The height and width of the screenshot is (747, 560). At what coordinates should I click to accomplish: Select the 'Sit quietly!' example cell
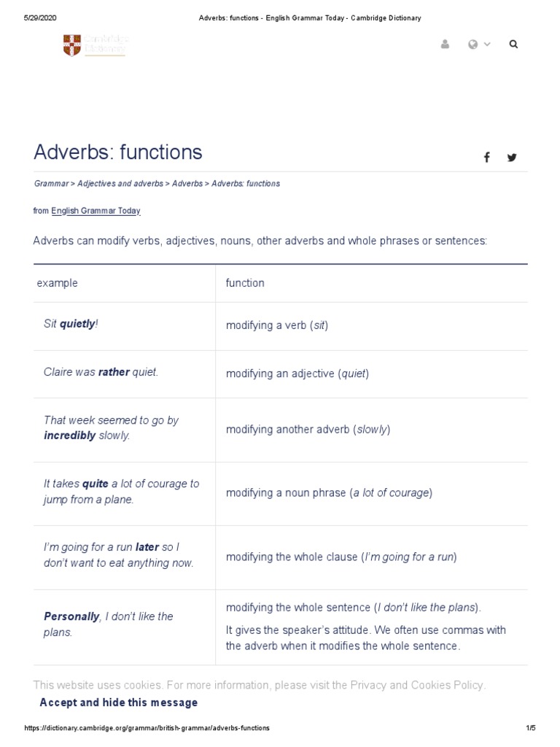coord(71,324)
